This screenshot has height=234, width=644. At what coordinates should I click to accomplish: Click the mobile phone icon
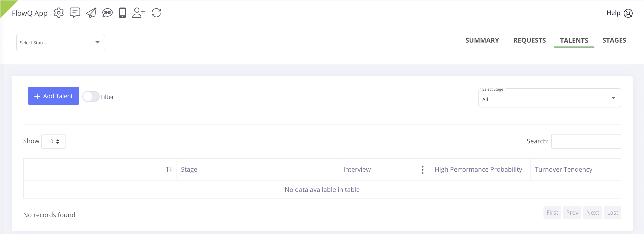(x=122, y=13)
